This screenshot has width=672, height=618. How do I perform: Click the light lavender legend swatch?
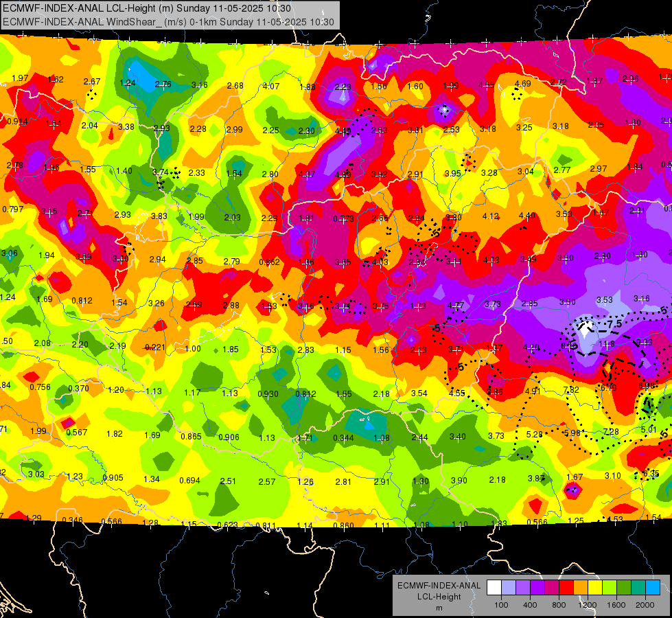pyautogui.click(x=509, y=588)
